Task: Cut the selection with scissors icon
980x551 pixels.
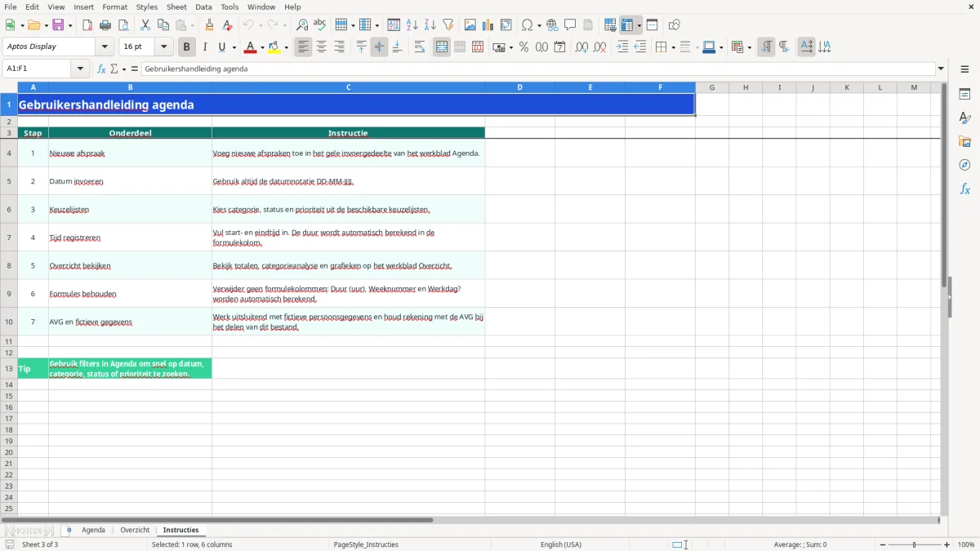Action: click(145, 25)
